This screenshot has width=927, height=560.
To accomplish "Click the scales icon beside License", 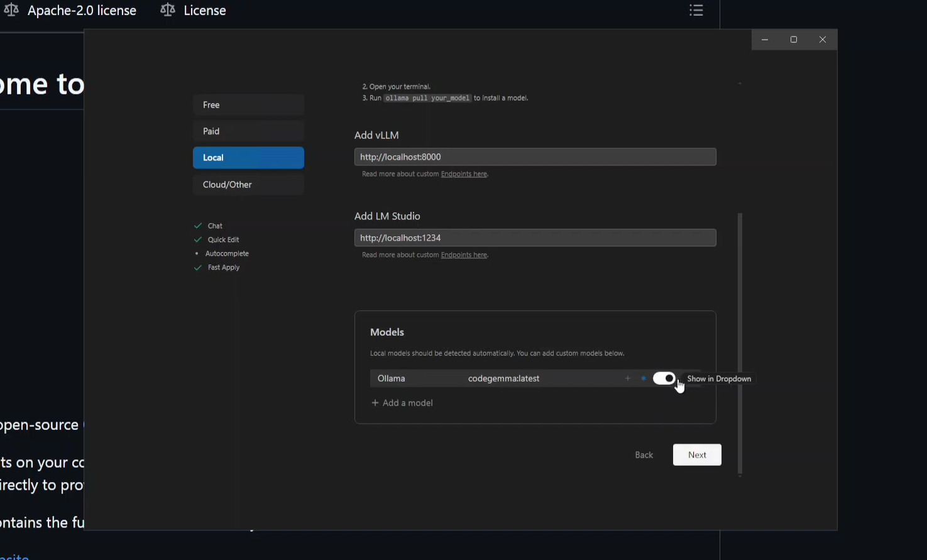I will (168, 10).
